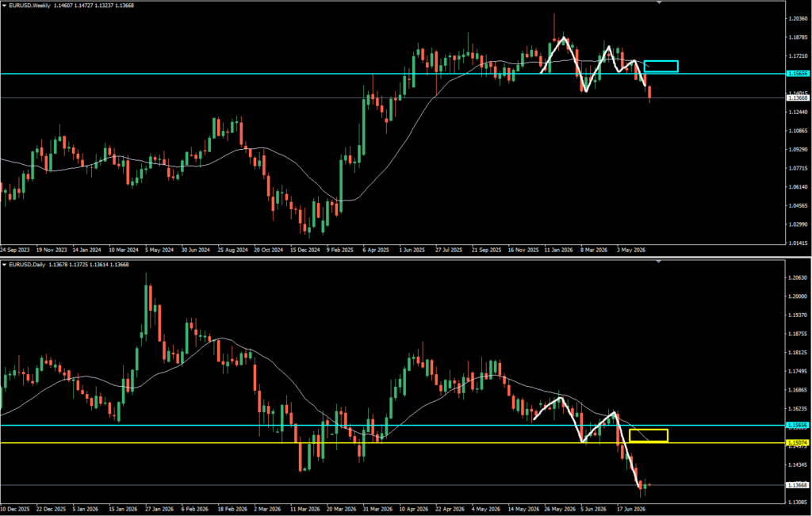Click 1.14345 on the Daily price scale
The height and width of the screenshot is (516, 812).
point(798,465)
